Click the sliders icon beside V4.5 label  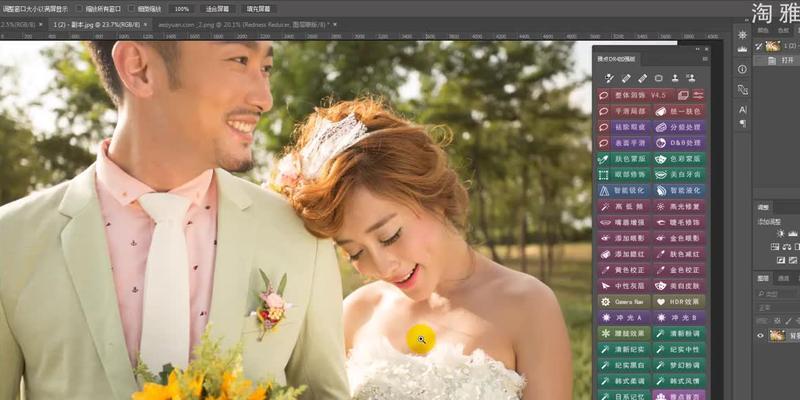pos(698,95)
